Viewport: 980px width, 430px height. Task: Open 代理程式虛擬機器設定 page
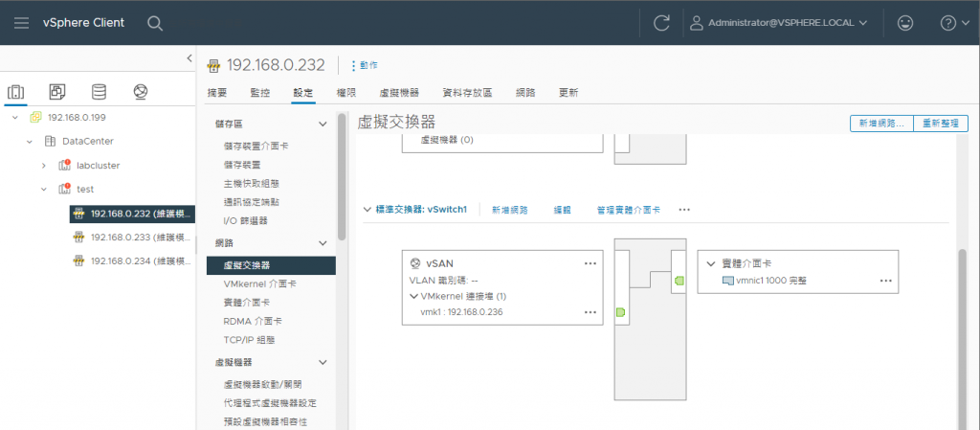tap(269, 403)
